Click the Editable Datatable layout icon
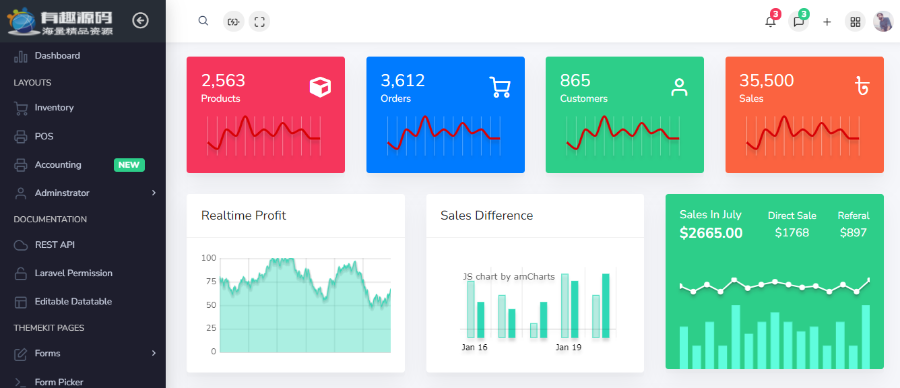 click(x=21, y=302)
